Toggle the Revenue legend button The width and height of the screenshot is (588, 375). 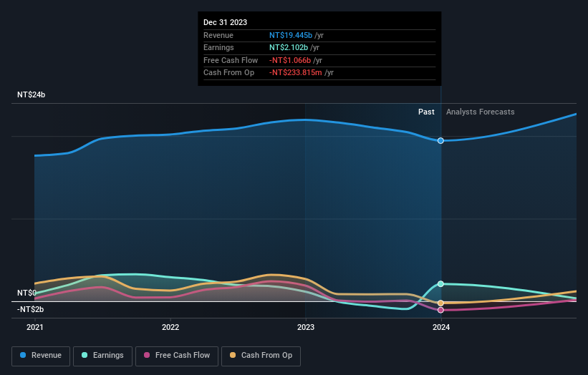[x=41, y=356]
